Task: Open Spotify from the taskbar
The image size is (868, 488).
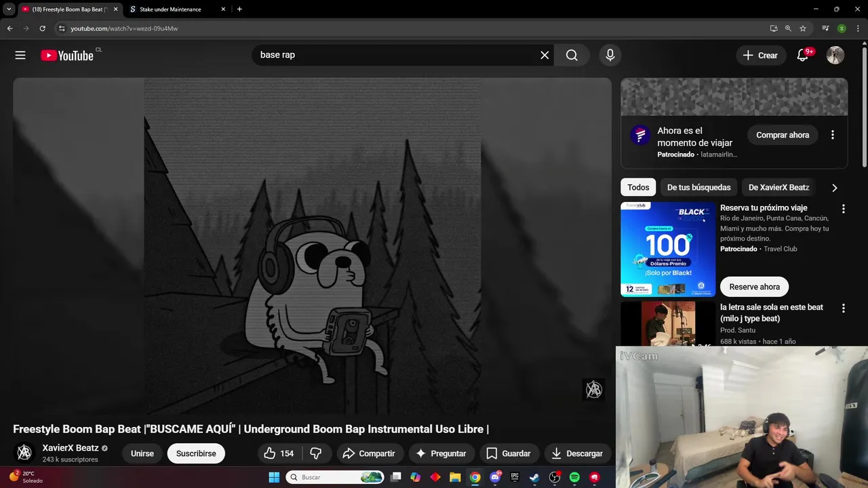Action: 574,477
